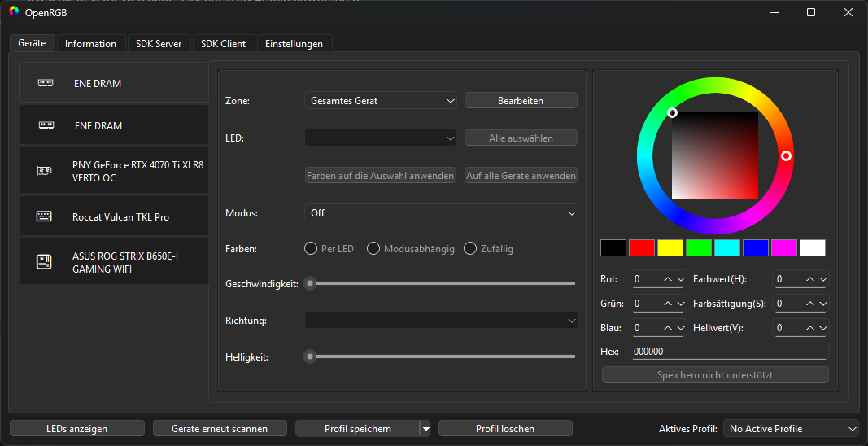The width and height of the screenshot is (868, 446).
Task: Click the LEDs anzeigen button
Action: click(x=77, y=428)
